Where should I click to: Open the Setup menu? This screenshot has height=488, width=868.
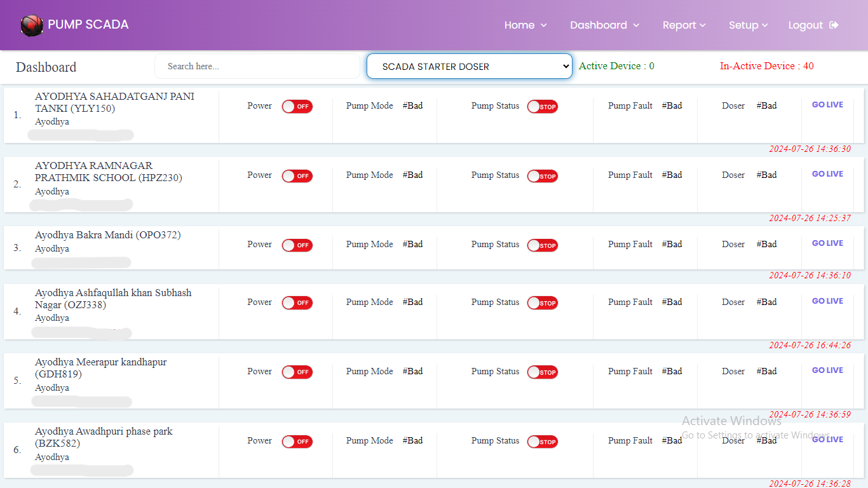pyautogui.click(x=748, y=25)
